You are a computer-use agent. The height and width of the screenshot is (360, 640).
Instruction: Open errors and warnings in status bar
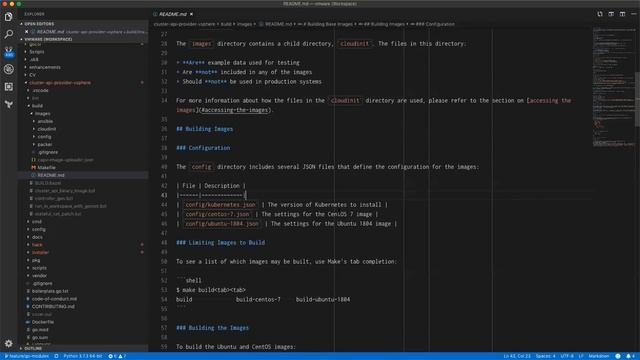tap(117, 356)
